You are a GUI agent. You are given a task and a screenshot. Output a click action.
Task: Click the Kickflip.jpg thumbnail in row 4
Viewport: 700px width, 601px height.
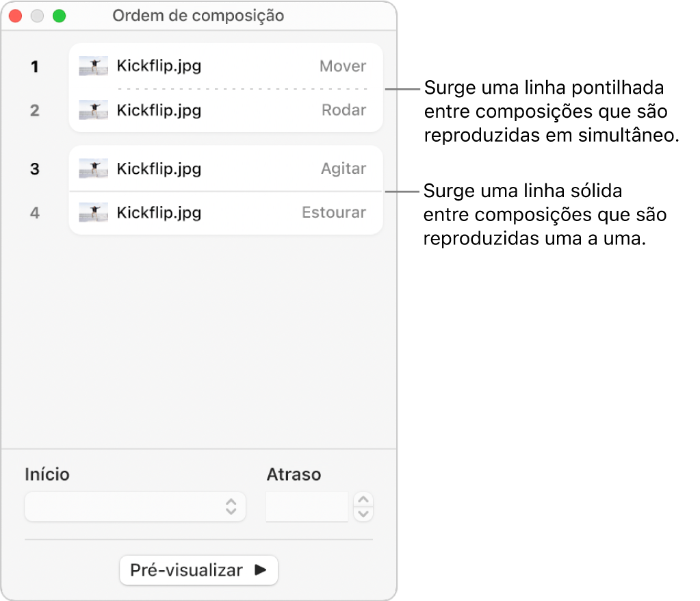click(x=93, y=212)
